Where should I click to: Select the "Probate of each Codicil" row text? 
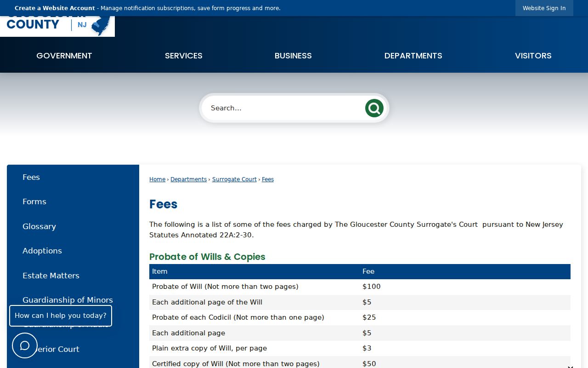pyautogui.click(x=238, y=317)
